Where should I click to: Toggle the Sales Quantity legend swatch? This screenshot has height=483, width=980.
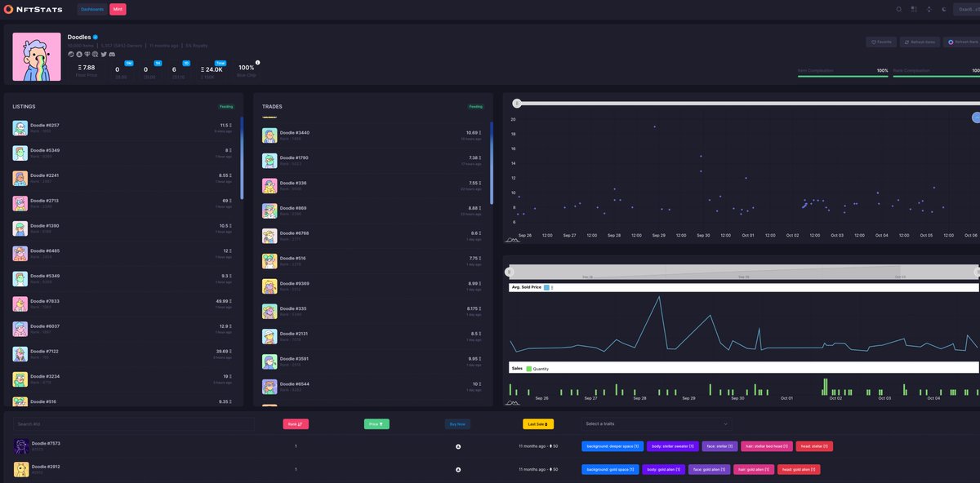[x=529, y=369]
